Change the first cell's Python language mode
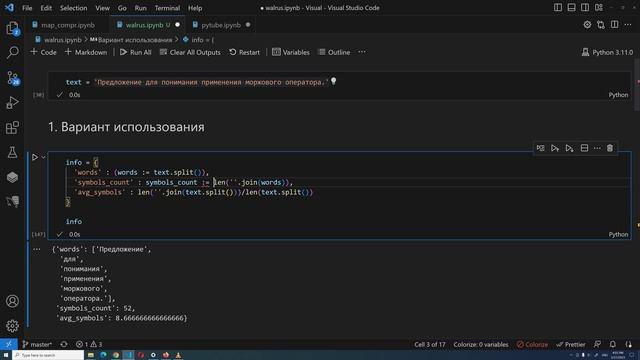 [618, 95]
